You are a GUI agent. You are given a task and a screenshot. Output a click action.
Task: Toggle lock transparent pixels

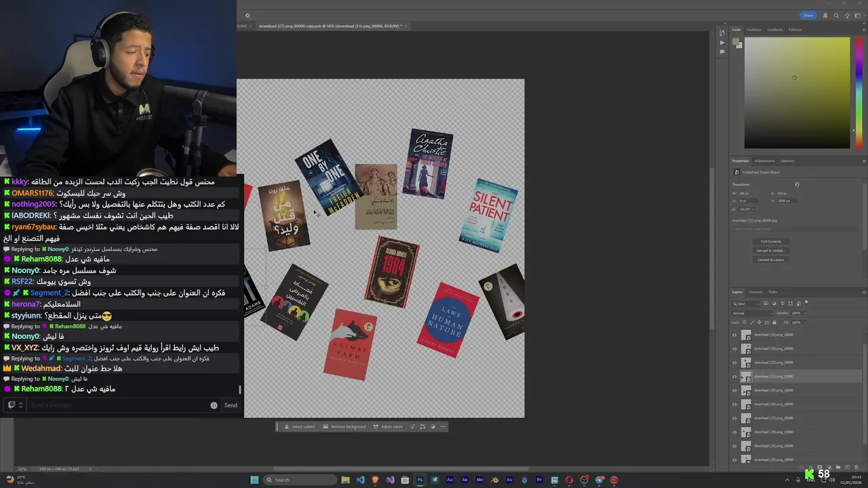(745, 323)
